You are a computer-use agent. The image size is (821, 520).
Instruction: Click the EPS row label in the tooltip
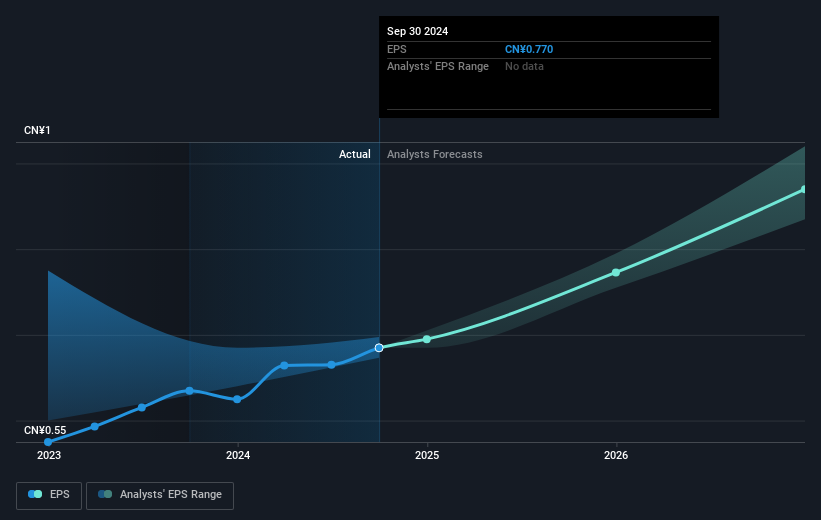pos(396,49)
